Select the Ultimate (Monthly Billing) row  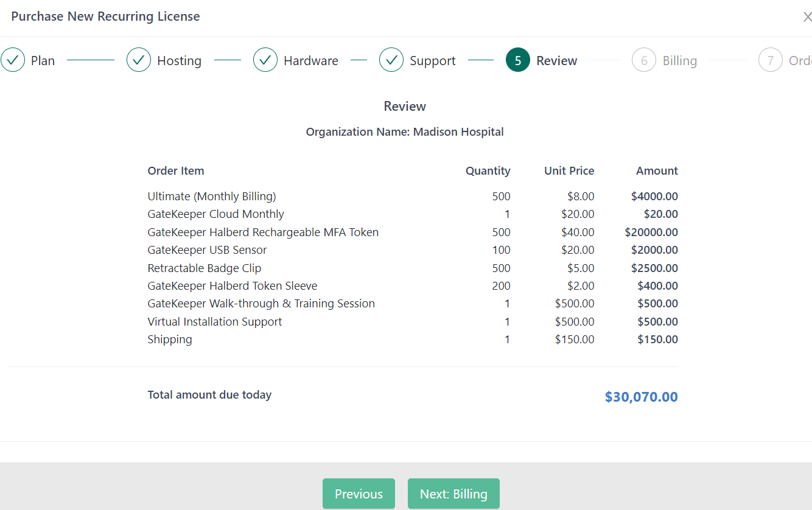point(413,197)
